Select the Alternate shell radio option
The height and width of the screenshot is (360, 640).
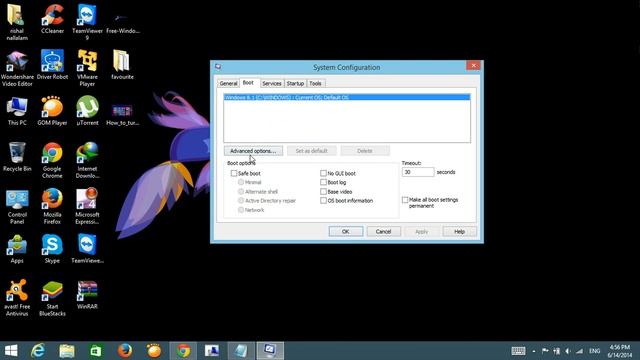241,191
